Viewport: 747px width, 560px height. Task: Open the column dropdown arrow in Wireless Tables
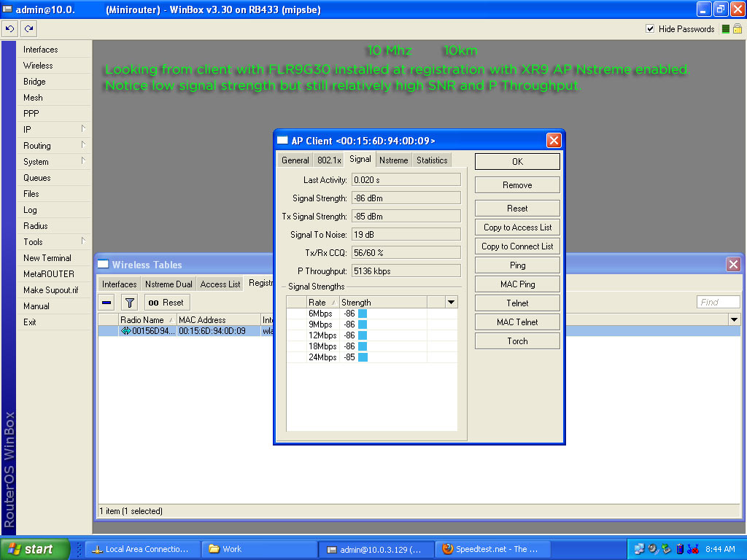click(734, 319)
